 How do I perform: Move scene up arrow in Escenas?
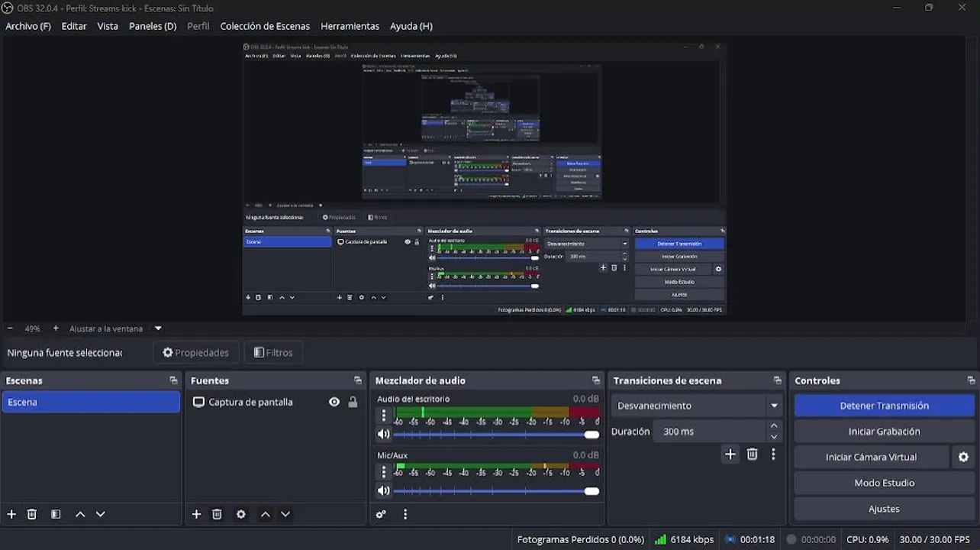pos(80,514)
